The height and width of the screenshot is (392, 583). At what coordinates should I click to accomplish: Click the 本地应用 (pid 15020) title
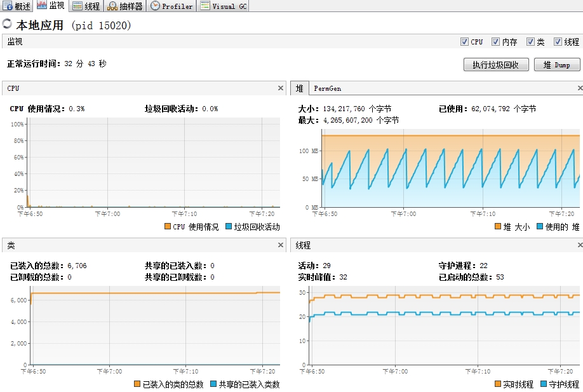click(74, 25)
